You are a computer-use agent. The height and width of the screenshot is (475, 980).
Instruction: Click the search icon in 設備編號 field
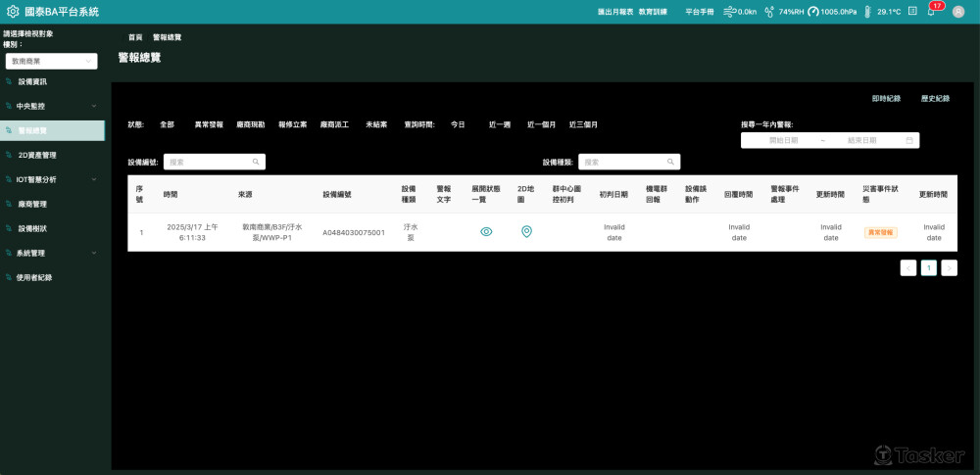pyautogui.click(x=256, y=162)
